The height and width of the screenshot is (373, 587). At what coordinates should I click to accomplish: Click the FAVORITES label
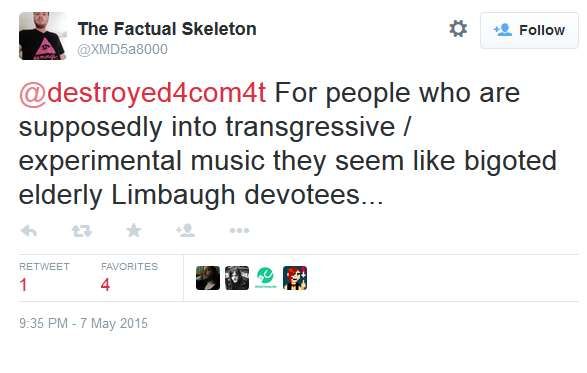click(130, 267)
